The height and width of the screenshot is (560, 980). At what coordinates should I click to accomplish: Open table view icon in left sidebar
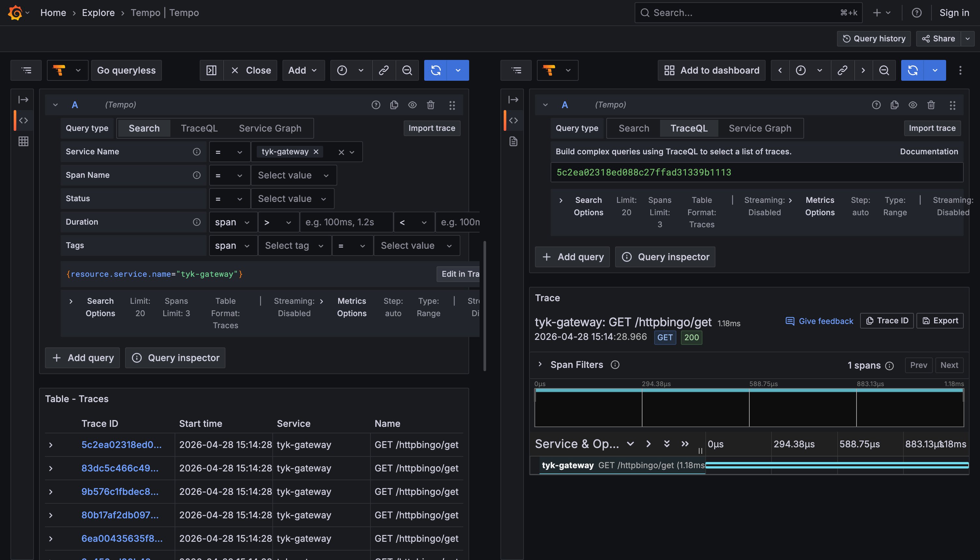coord(23,142)
